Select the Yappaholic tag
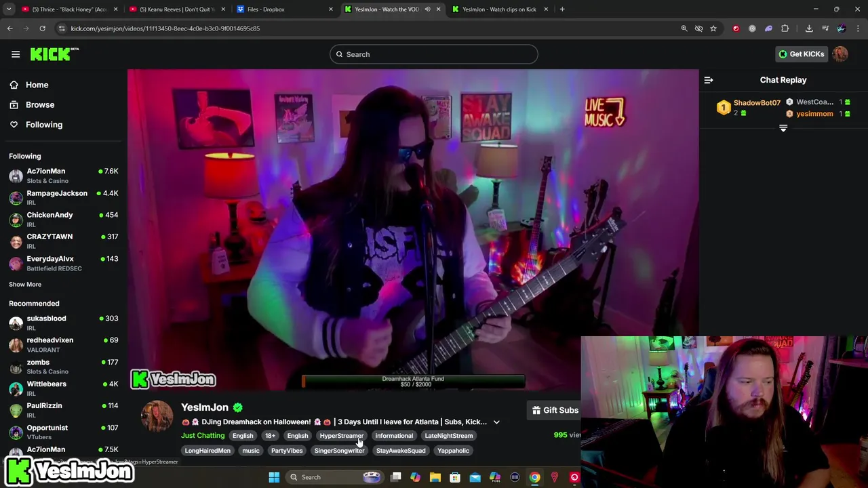 [453, 451]
